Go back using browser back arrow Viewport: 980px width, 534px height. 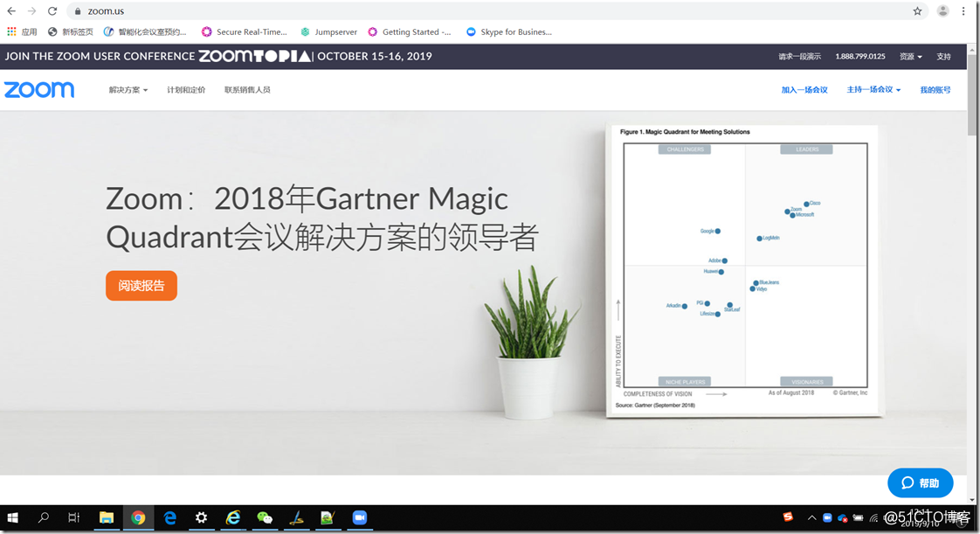[x=11, y=11]
